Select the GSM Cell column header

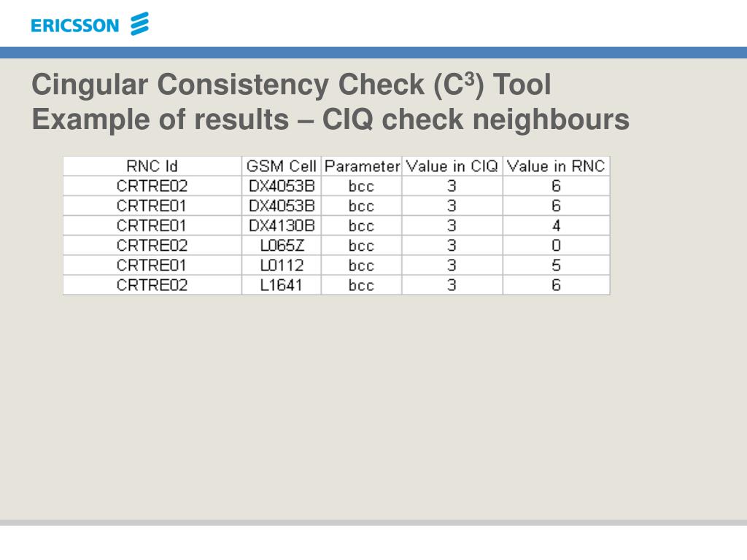click(281, 166)
